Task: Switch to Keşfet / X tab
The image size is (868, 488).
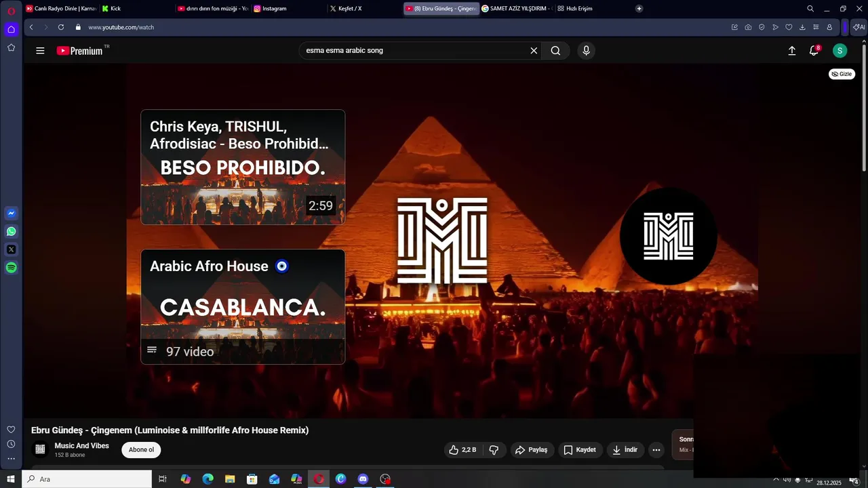Action: click(365, 9)
